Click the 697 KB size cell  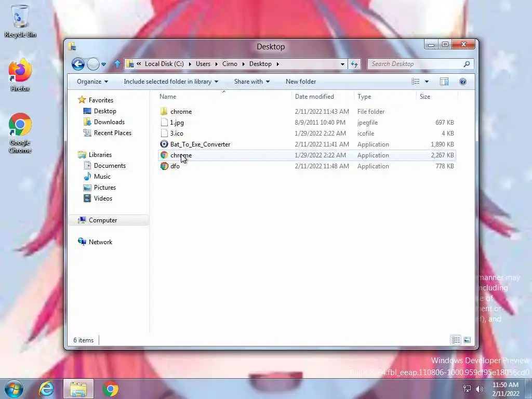tap(445, 122)
